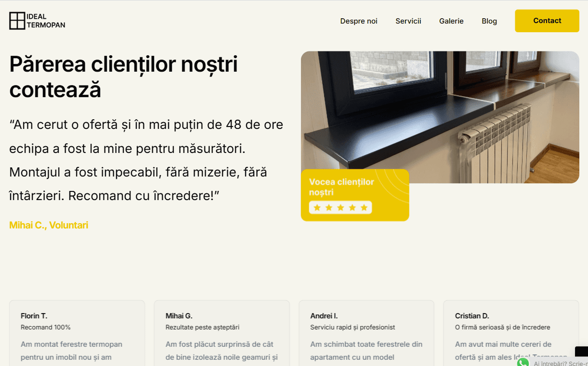
Task: Open Mihai G. review card
Action: (x=222, y=333)
